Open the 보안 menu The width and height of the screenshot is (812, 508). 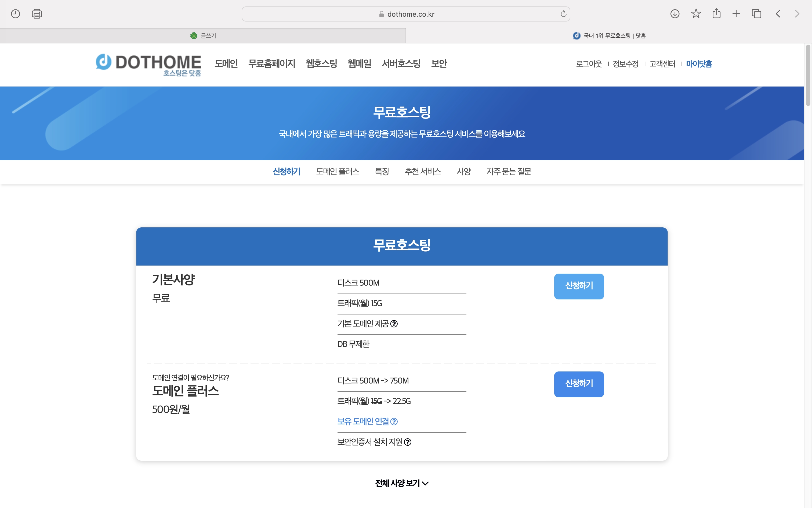coord(439,63)
